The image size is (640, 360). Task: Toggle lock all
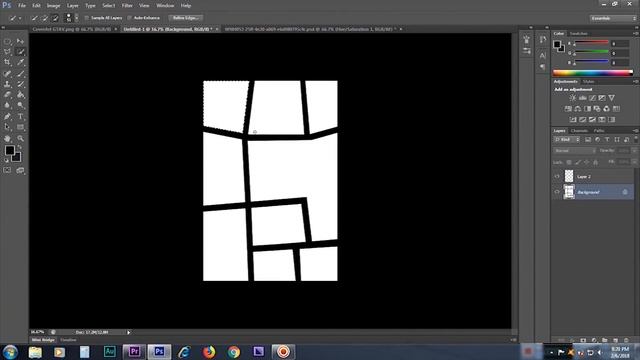click(596, 162)
